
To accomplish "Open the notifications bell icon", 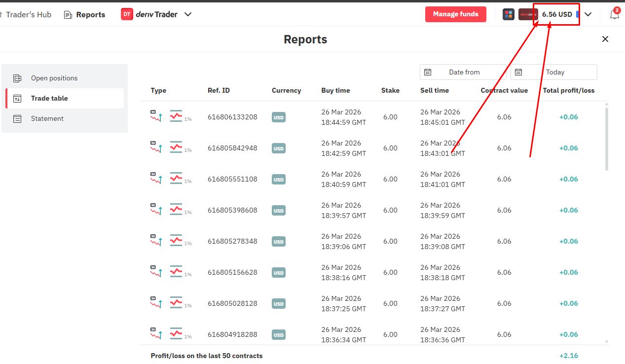I will [614, 14].
